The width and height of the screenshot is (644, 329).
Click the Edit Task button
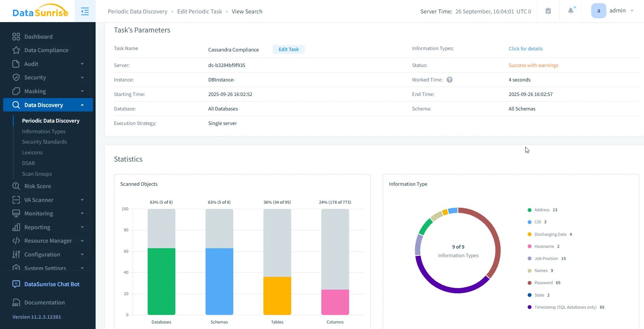[x=289, y=49]
